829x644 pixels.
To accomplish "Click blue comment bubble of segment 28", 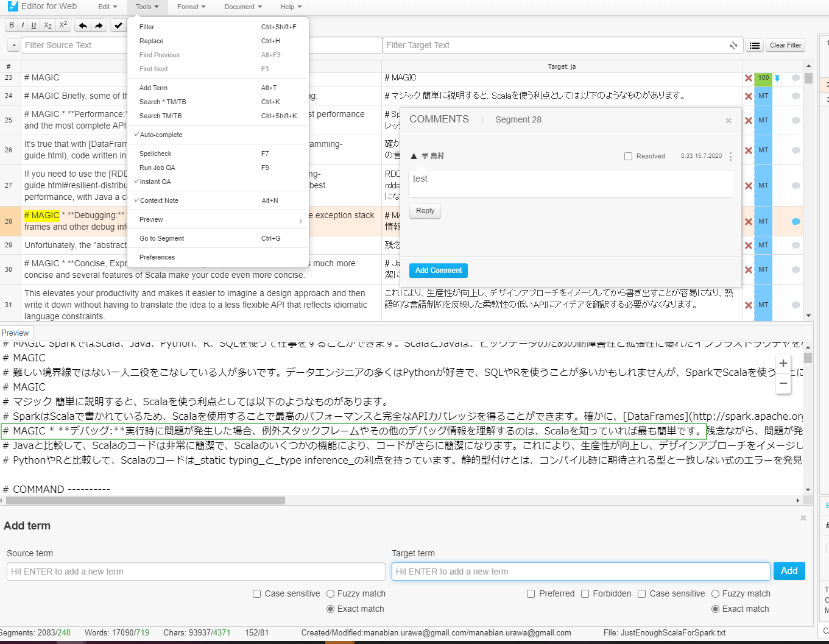I will coord(795,222).
